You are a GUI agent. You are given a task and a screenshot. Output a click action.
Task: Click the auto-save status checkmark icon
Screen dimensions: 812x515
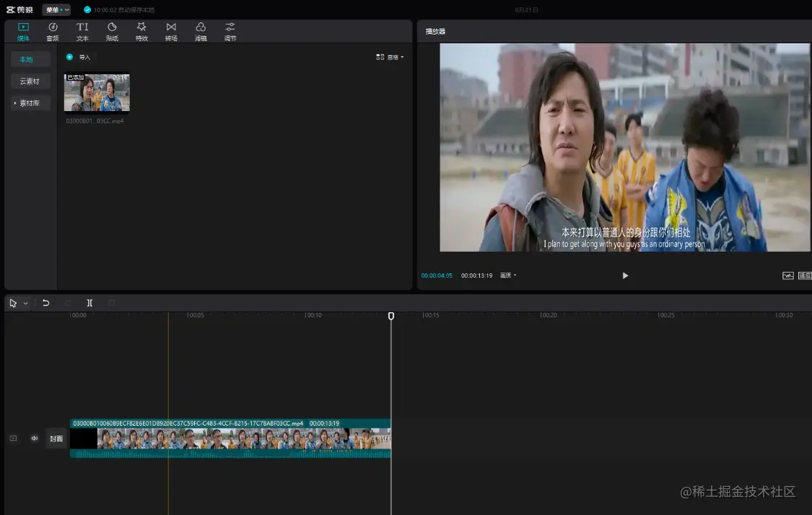[x=87, y=10]
